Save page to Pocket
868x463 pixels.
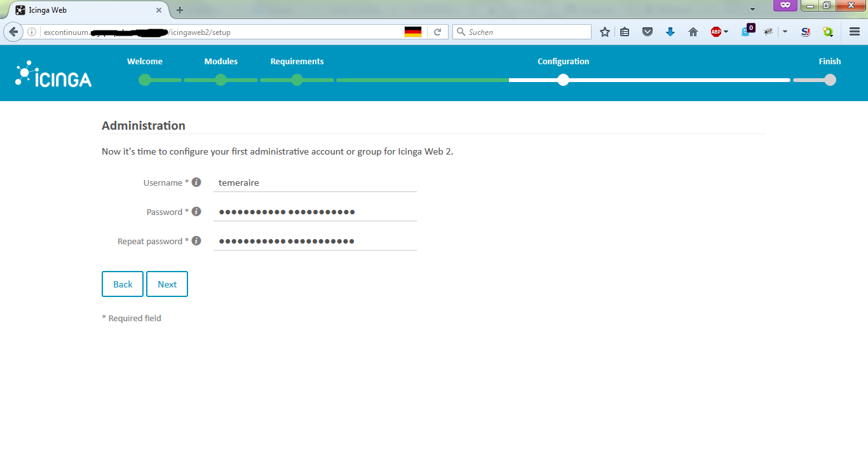[x=648, y=32]
